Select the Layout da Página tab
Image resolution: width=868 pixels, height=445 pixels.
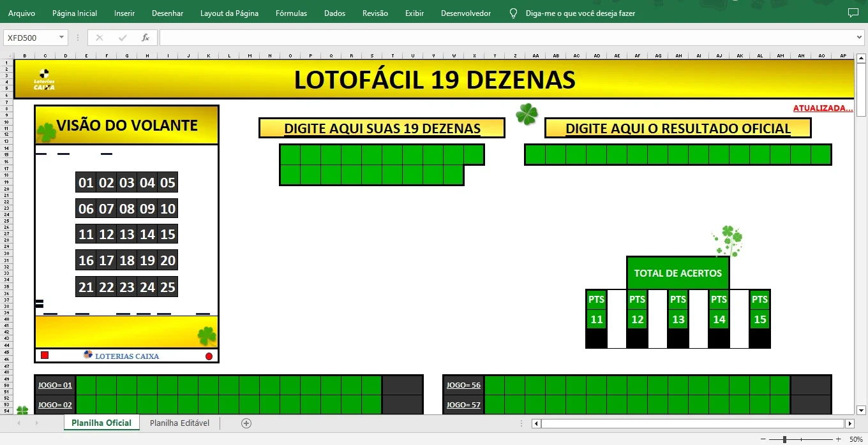click(229, 13)
